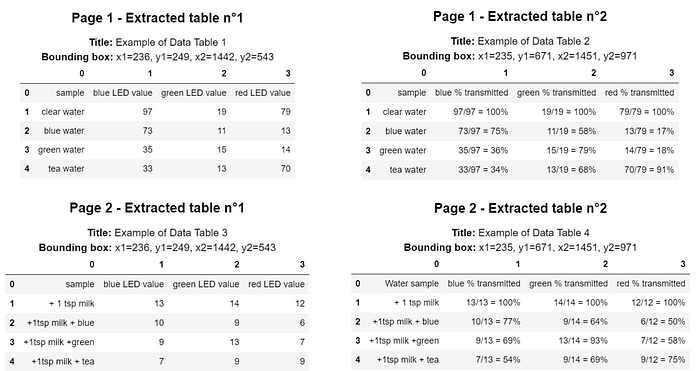This screenshot has height=371, width=700.
Task: Select the 'clear water' cell in Data Table 1
Action: coord(63,112)
